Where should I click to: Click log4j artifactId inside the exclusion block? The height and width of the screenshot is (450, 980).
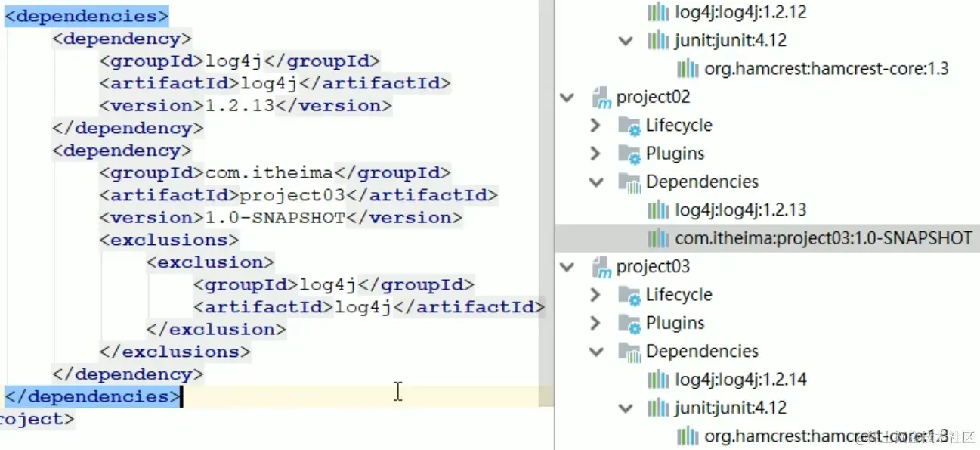coord(363,308)
